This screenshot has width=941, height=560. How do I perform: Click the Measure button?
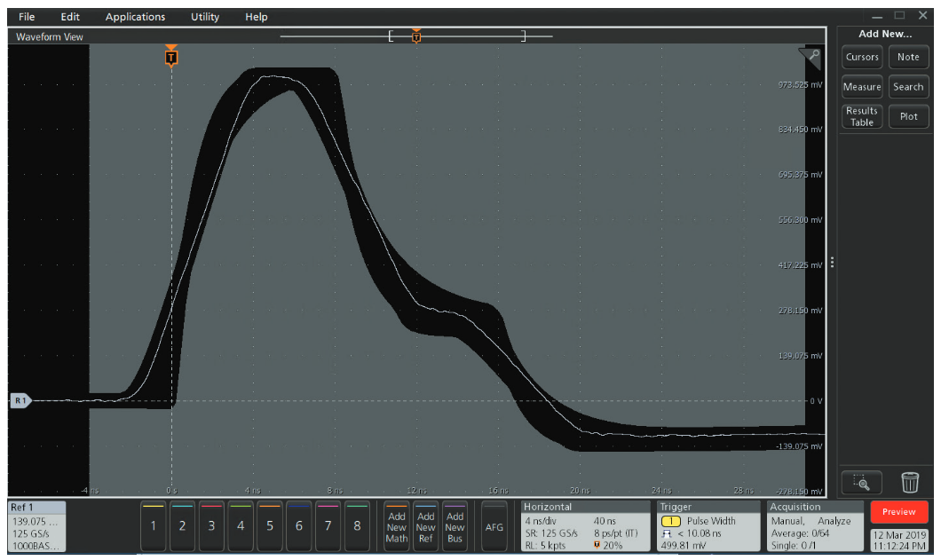click(862, 87)
